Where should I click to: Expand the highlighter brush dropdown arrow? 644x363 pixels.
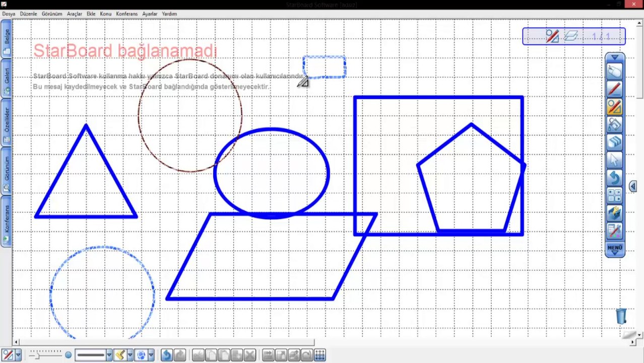130,355
